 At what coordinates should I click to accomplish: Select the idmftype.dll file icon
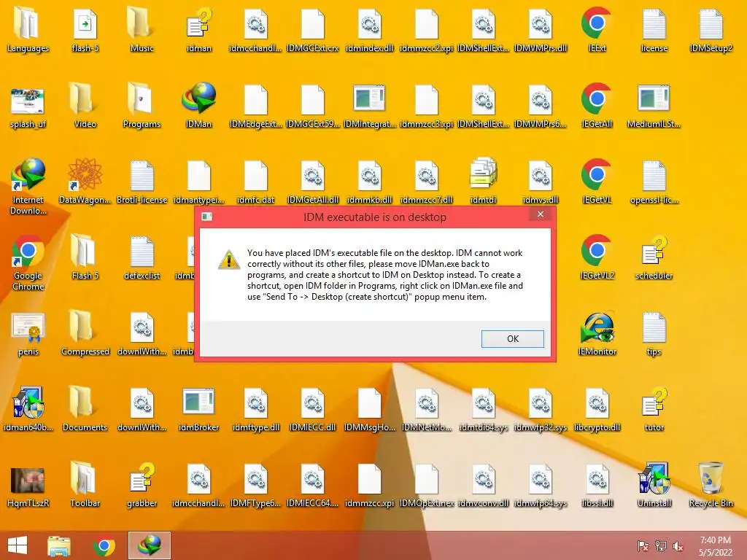point(256,403)
